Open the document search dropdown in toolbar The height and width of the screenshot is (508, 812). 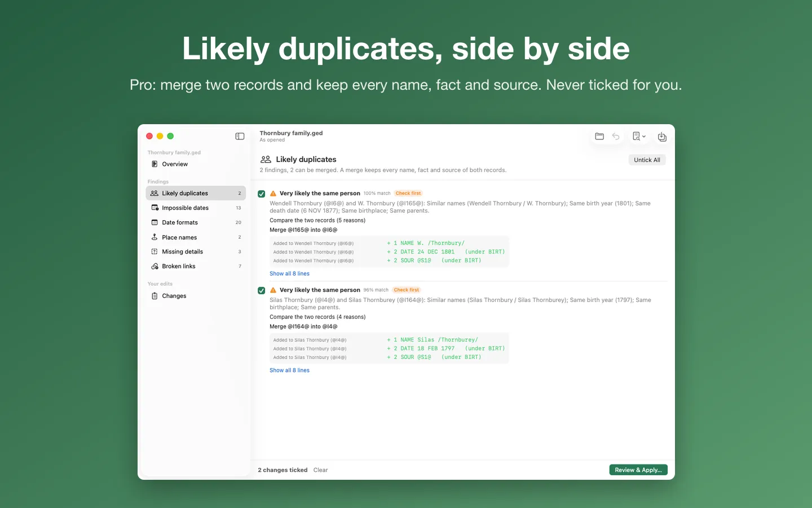[639, 137]
